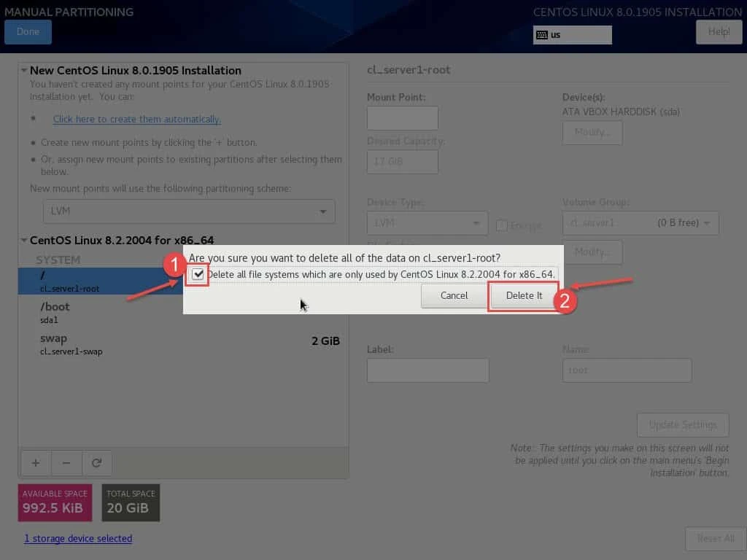Open the "1 storage device selected" link
The width and height of the screenshot is (747, 560).
[78, 538]
